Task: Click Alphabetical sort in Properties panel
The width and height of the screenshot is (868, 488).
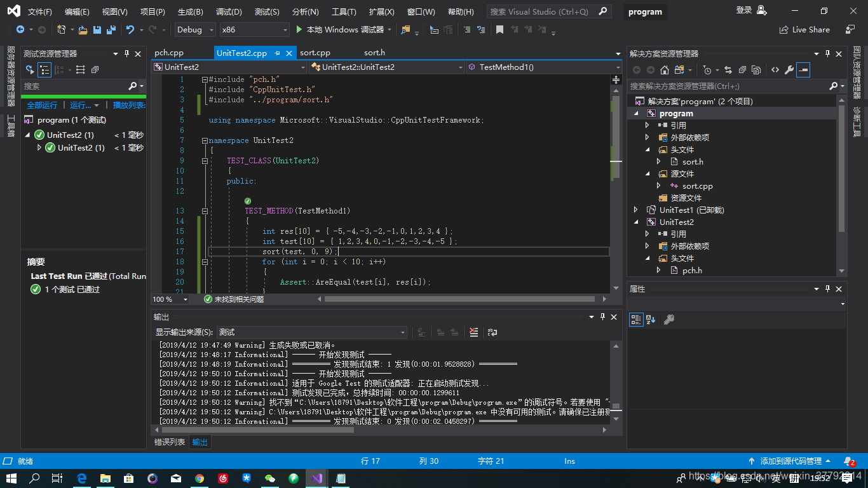Action: point(651,320)
